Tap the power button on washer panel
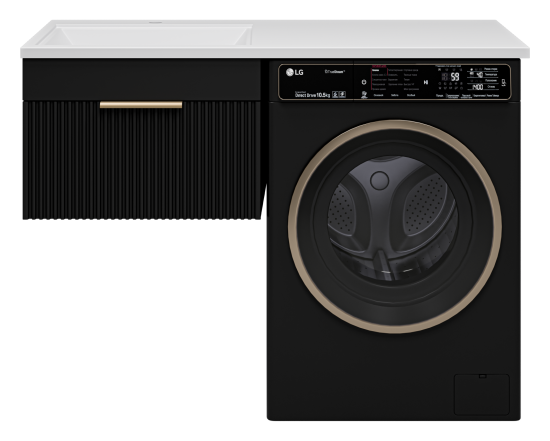Screen dimensions: 550x441 click(364, 82)
